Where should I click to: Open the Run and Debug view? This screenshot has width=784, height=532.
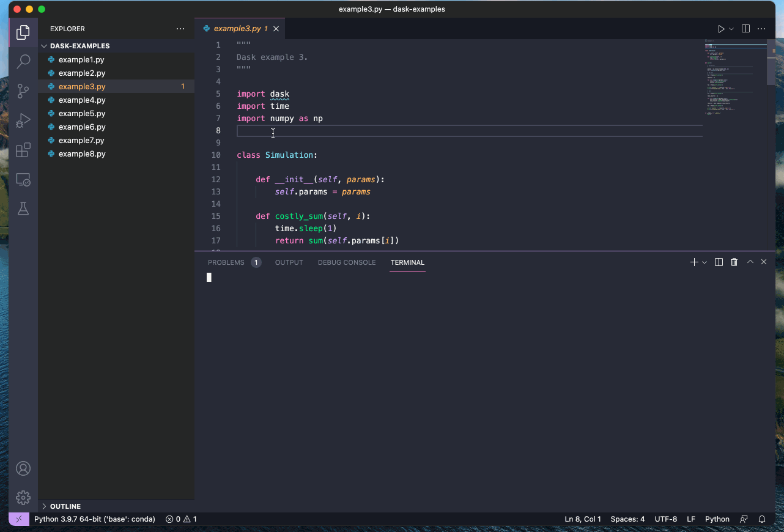pyautogui.click(x=23, y=120)
